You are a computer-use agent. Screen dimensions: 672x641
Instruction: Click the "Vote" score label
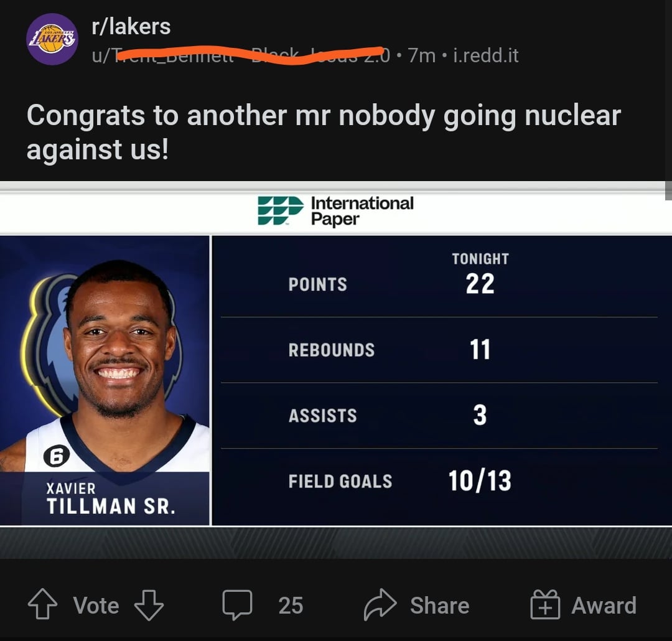pyautogui.click(x=96, y=606)
